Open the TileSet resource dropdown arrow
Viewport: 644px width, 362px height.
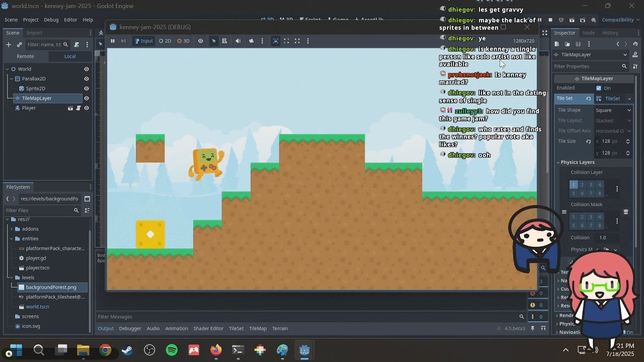point(629,99)
